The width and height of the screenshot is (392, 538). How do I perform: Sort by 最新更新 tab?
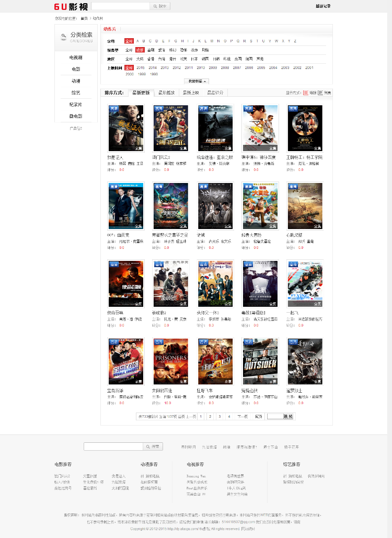point(141,93)
